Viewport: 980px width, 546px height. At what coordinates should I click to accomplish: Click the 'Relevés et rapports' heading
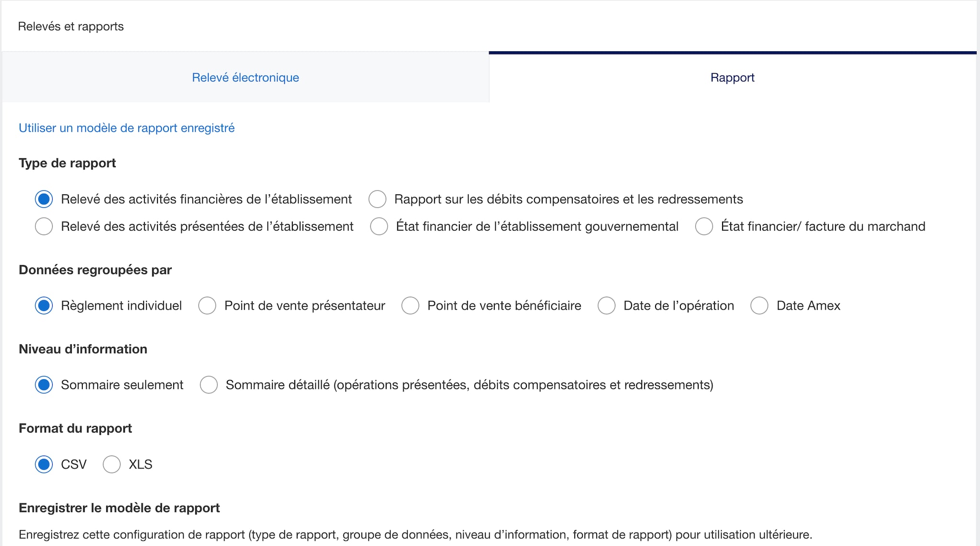click(x=71, y=26)
